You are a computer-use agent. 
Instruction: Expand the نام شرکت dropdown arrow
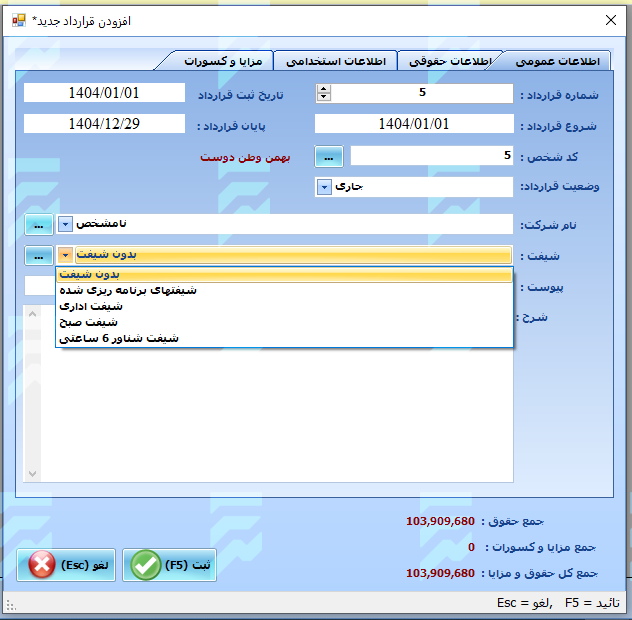pyautogui.click(x=66, y=224)
